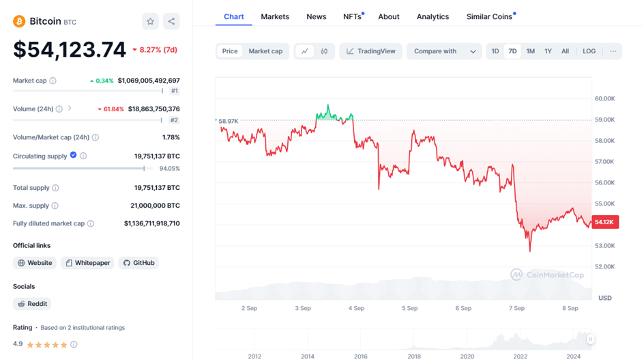The height and width of the screenshot is (362, 644).
Task: Click the 21,000,000 BTC max supply value
Action: (x=155, y=206)
